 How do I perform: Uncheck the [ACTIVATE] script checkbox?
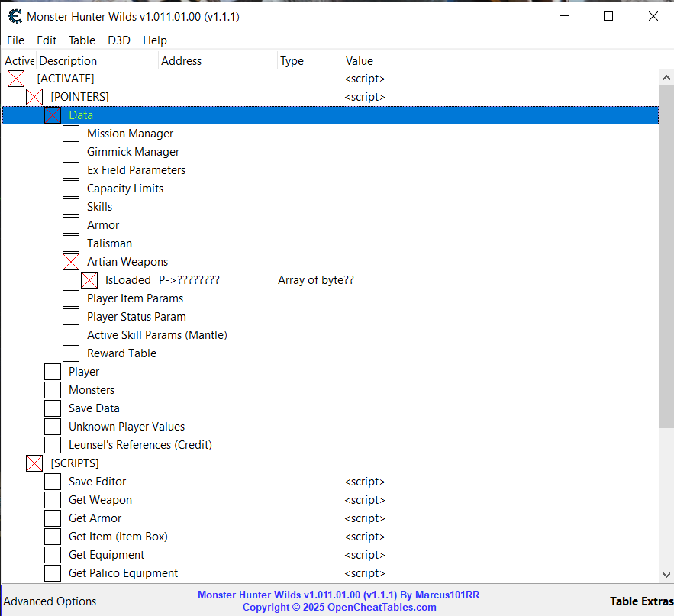16,79
